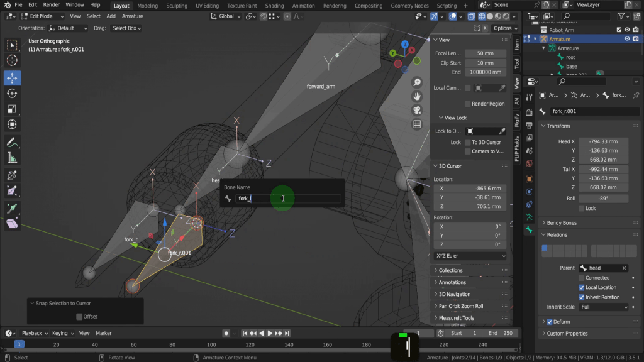This screenshot has width=644, height=362.
Task: Switch to orthographic grid view icon
Action: click(416, 124)
